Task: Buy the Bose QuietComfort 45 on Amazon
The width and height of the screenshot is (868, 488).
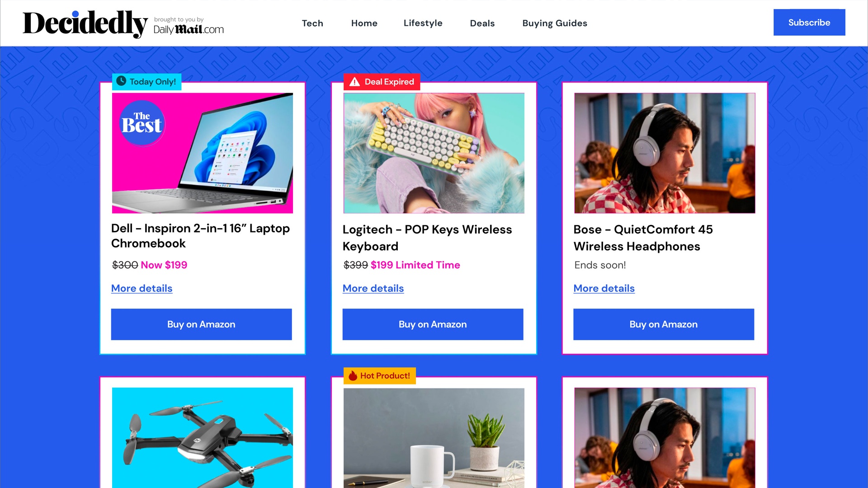Action: (664, 324)
